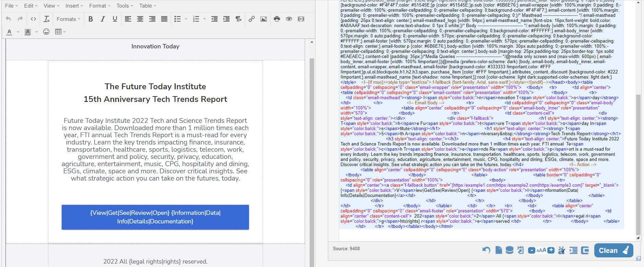This screenshot has width=644, height=267.
Task: Open the Format menu
Action: tap(100, 5)
